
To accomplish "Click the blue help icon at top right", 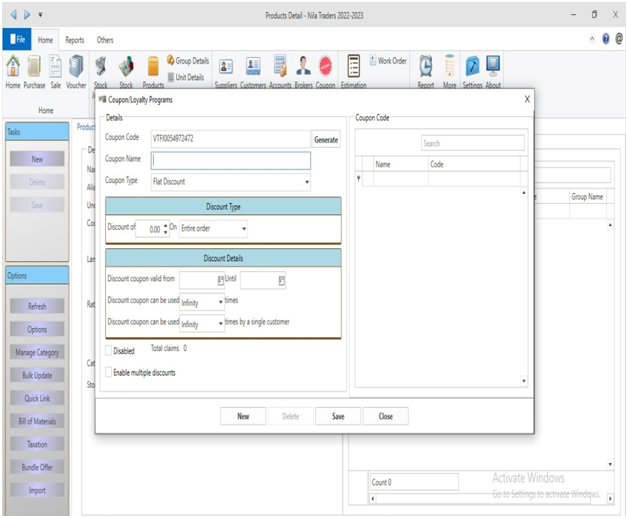I will [x=606, y=39].
